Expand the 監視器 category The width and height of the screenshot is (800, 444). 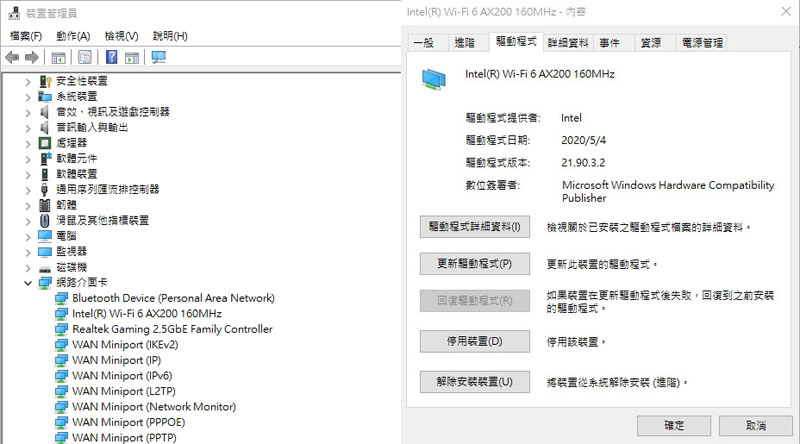pos(28,252)
